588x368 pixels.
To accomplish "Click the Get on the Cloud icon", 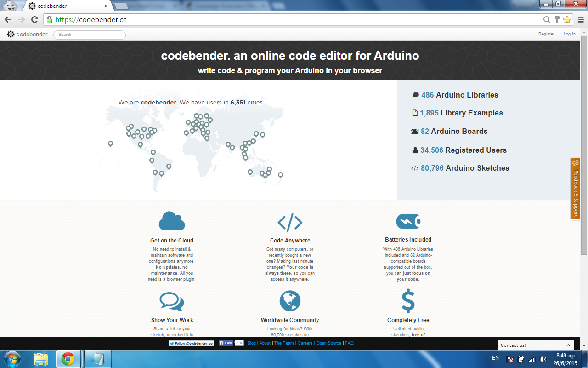I will click(x=172, y=221).
